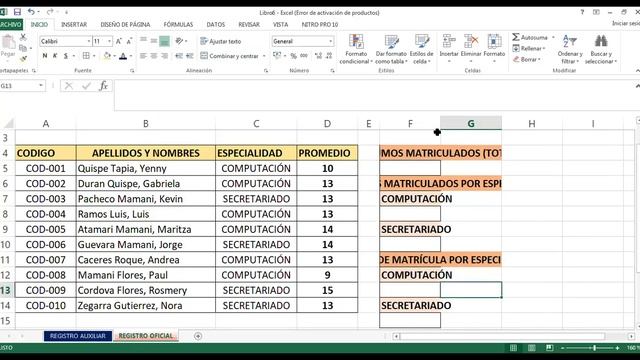Open the borders button

(86, 56)
